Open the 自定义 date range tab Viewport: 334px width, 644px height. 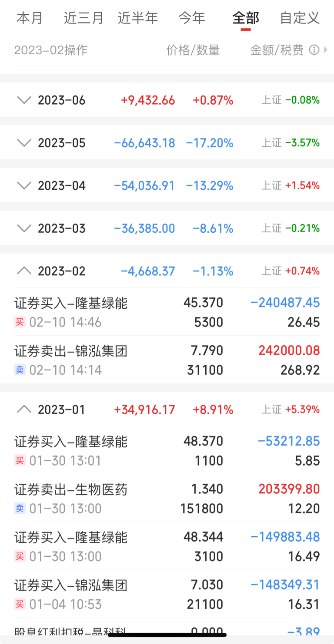click(300, 18)
